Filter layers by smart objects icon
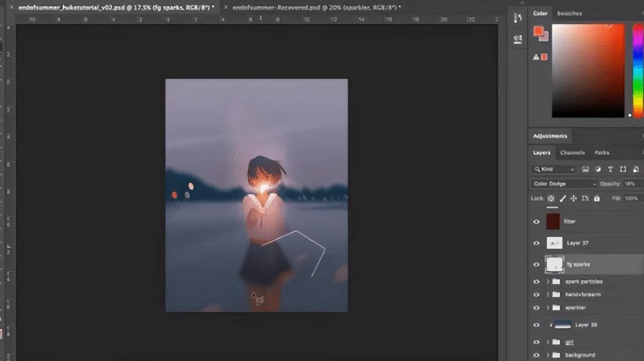644x361 pixels. pyautogui.click(x=636, y=169)
